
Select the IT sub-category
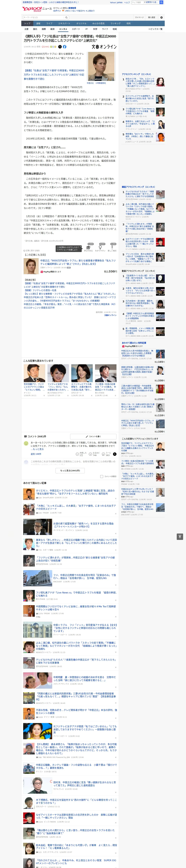(86, 29)
